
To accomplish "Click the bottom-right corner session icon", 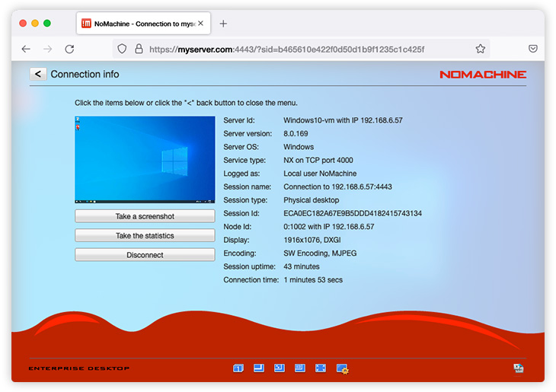I will coord(519,368).
